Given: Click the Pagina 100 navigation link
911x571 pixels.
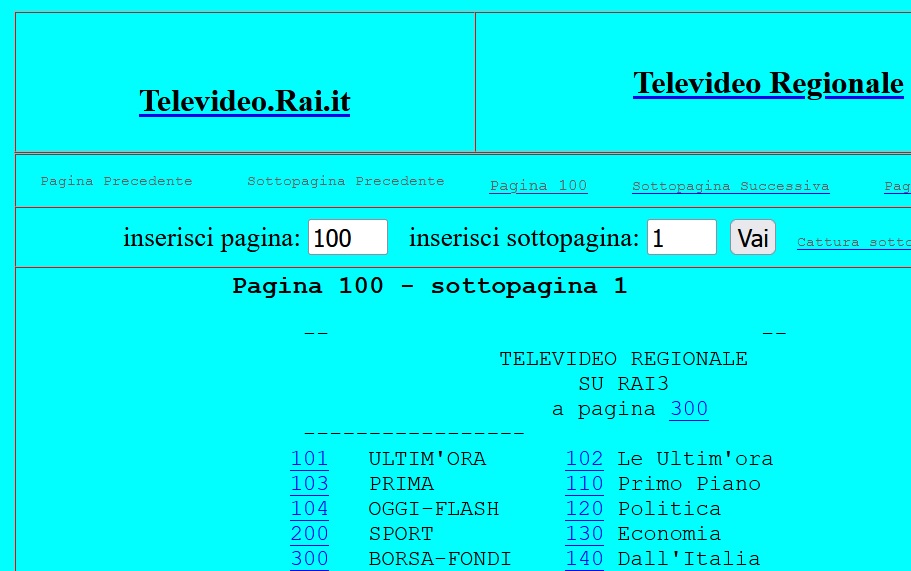Looking at the screenshot, I should tap(538, 186).
